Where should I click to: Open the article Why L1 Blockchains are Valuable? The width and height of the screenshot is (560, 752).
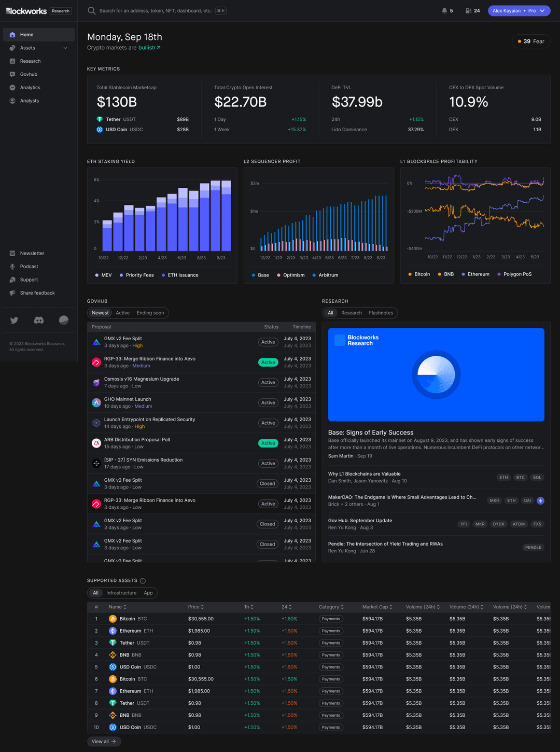click(x=364, y=474)
